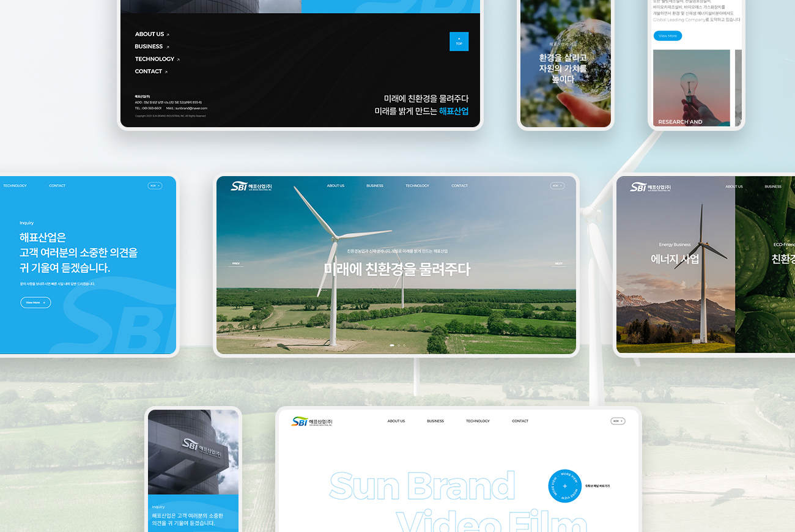This screenshot has height=532, width=795.
Task: Click the SBI logo in the Sun Brand mockup
Action: point(312,421)
